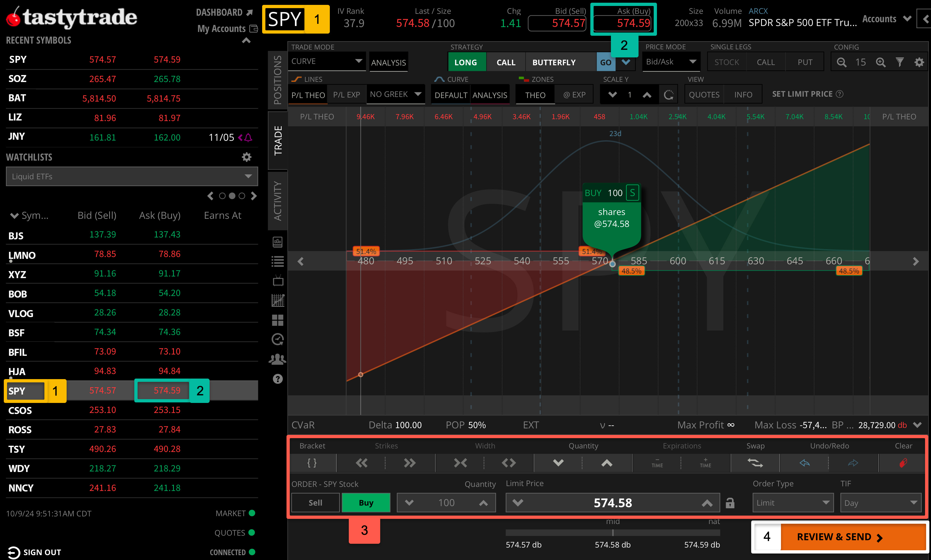Screen dimensions: 931x560
Task: Click the help question mark icon
Action: coord(278,379)
